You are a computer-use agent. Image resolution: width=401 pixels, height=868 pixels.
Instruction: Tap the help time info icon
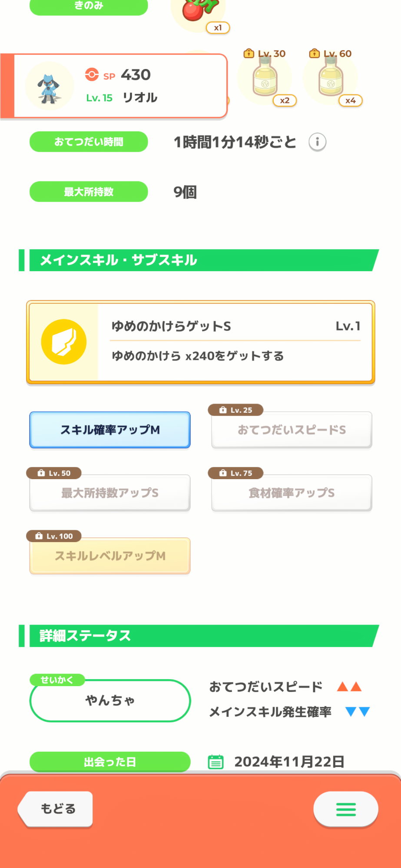coord(317,142)
